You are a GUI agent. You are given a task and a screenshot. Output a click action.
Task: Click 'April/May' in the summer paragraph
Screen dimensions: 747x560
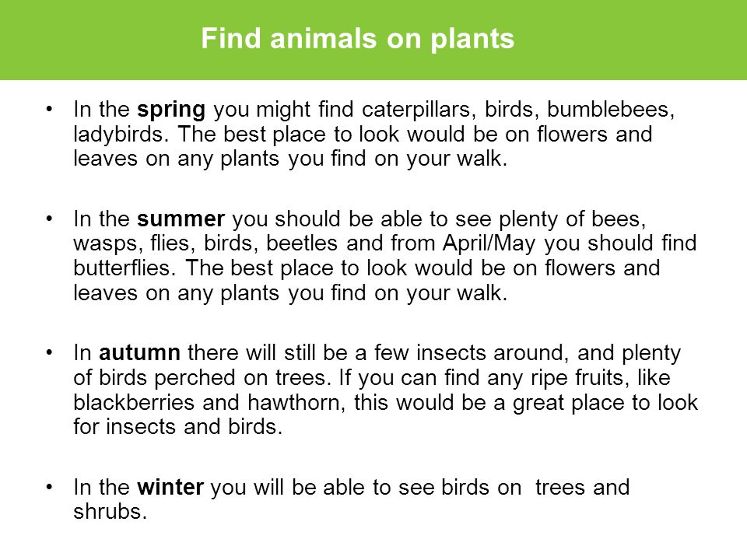489,243
